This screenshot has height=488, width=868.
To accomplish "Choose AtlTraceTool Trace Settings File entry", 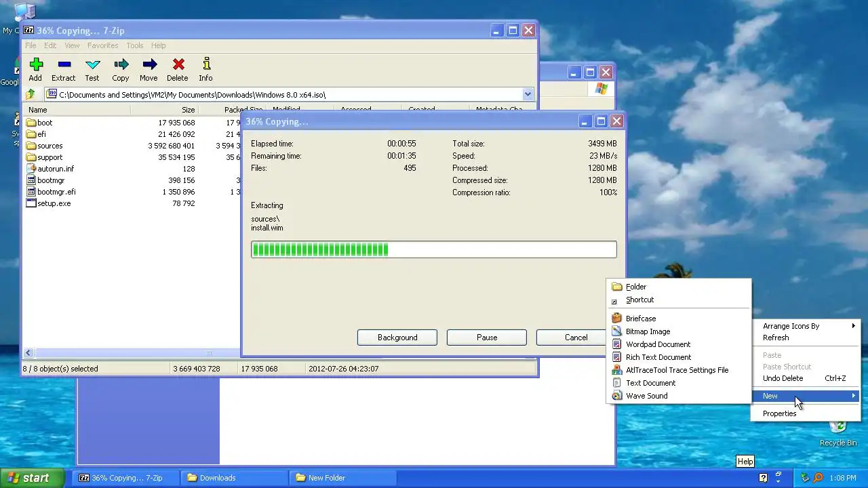I will (x=679, y=370).
